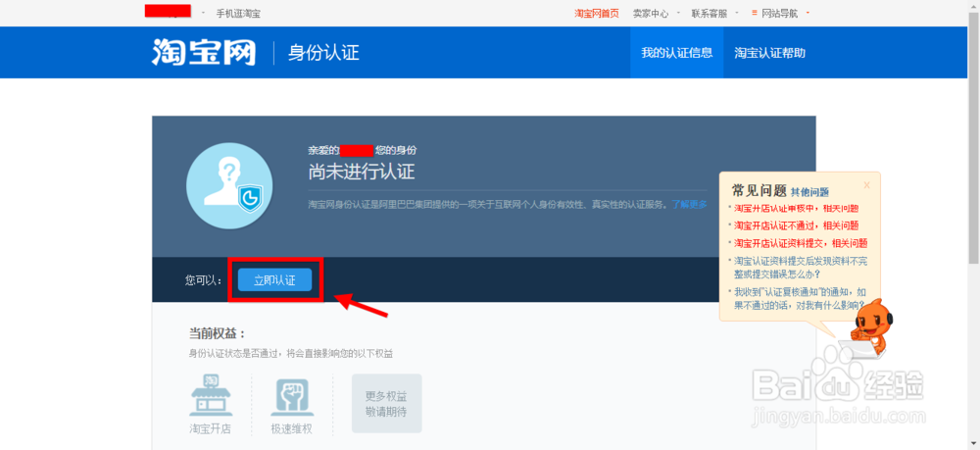Screen dimensions: 980x450
Task: Click the 当前权益 heading
Action: pyautogui.click(x=218, y=333)
